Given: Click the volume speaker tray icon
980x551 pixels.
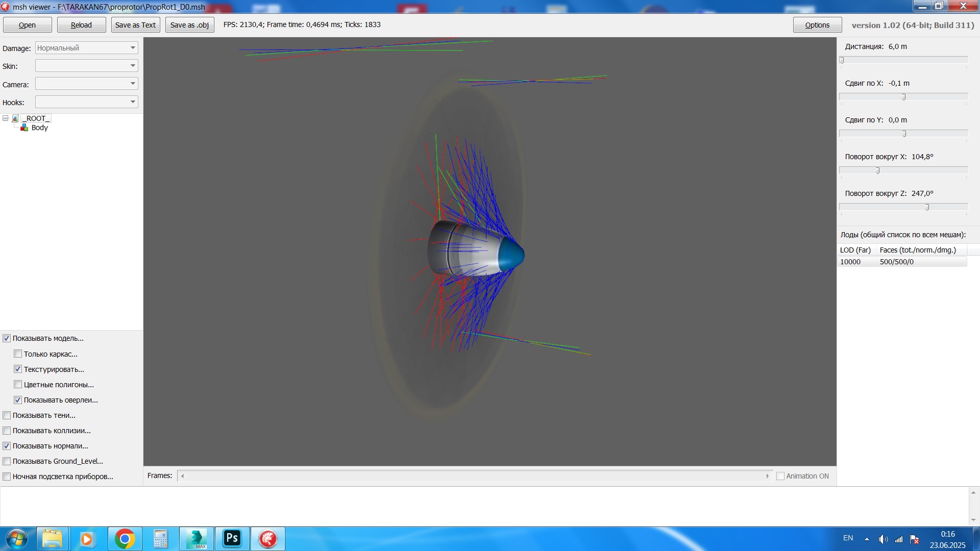Looking at the screenshot, I should 883,539.
